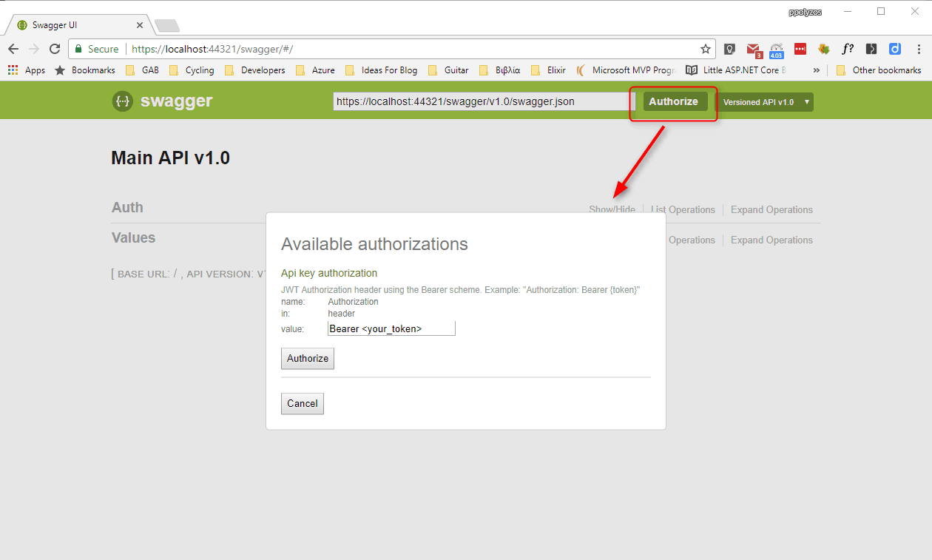Image resolution: width=932 pixels, height=560 pixels.
Task: Expand Operations for the Values section
Action: 771,240
